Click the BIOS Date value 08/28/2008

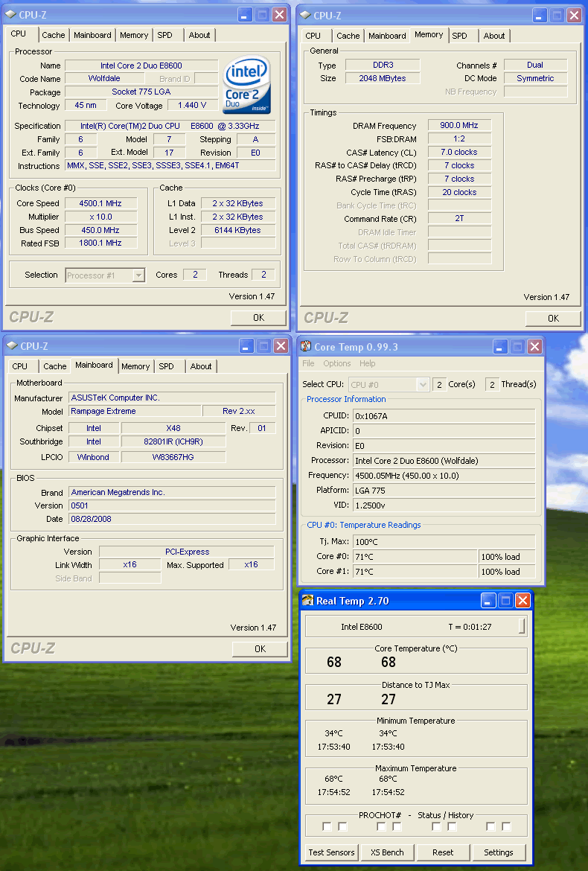pyautogui.click(x=172, y=519)
